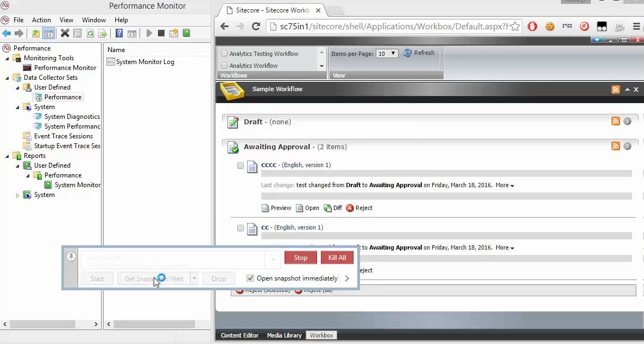Click the RSS feed icon on the Draft row
This screenshot has height=344, width=644.
615,120
